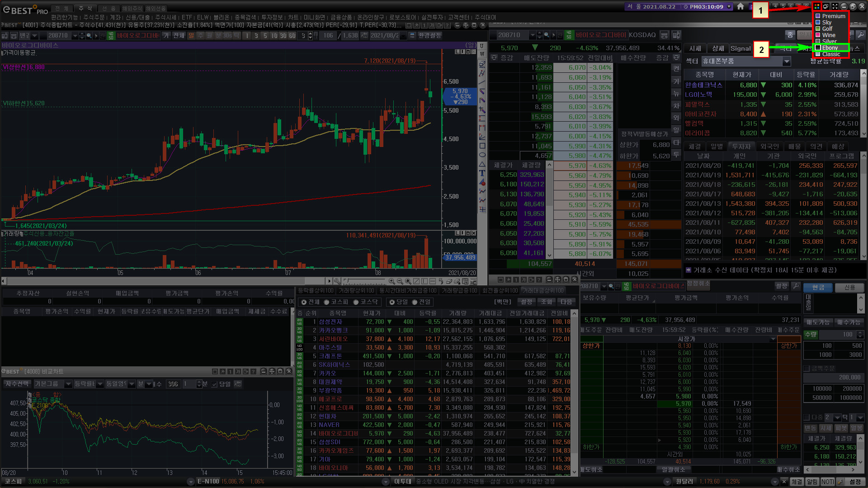Select the 전일 radio button

pos(415,302)
